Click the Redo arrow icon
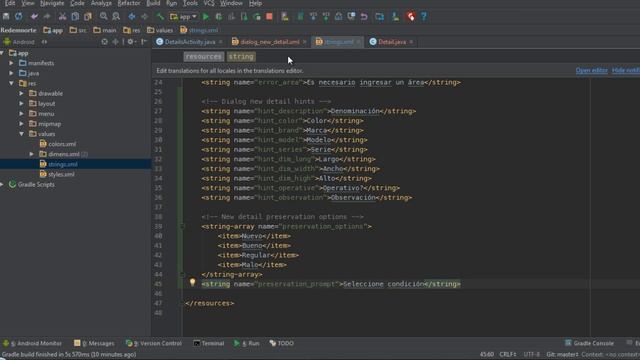The image size is (640, 360). [47, 17]
